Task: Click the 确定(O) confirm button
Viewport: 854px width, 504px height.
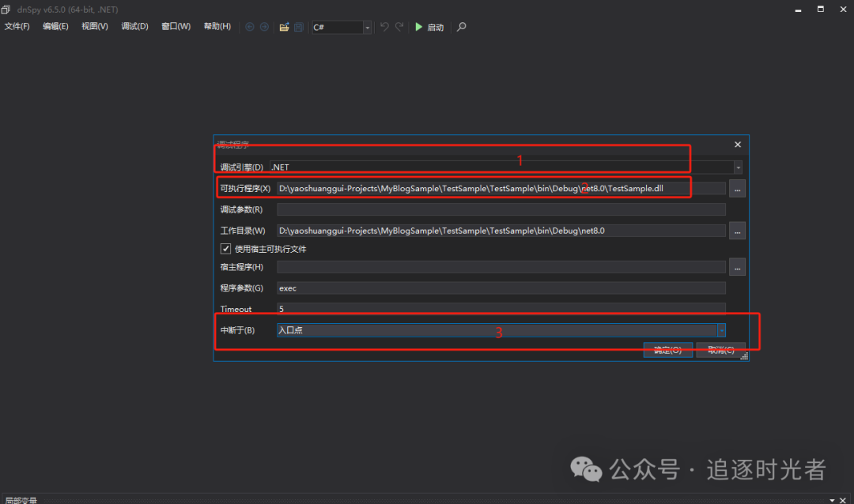Action: [668, 350]
